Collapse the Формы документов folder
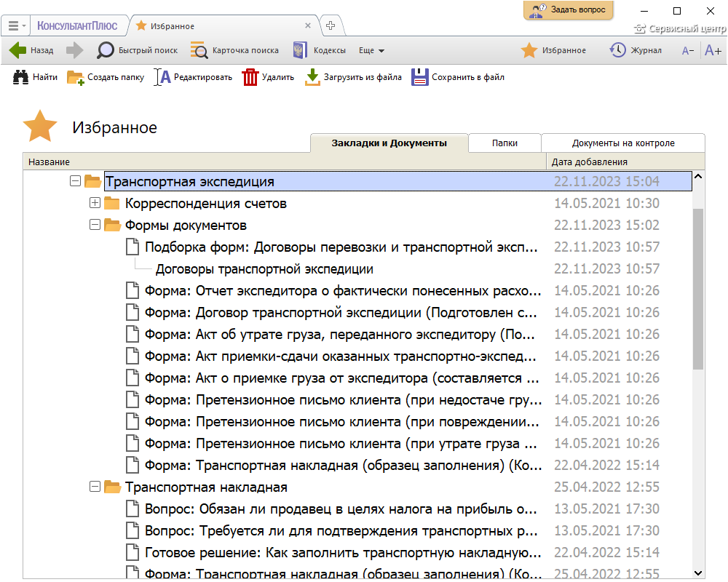This screenshot has height=582, width=728. (x=95, y=225)
